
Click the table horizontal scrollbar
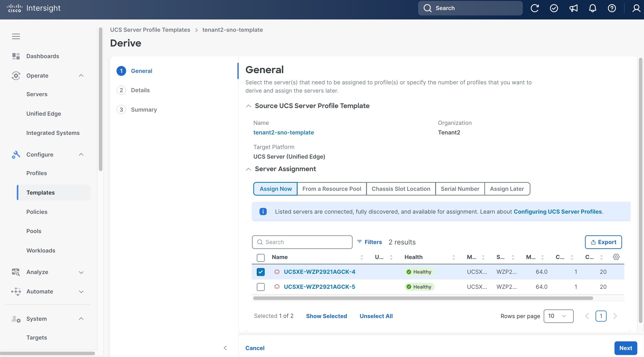tap(423, 298)
